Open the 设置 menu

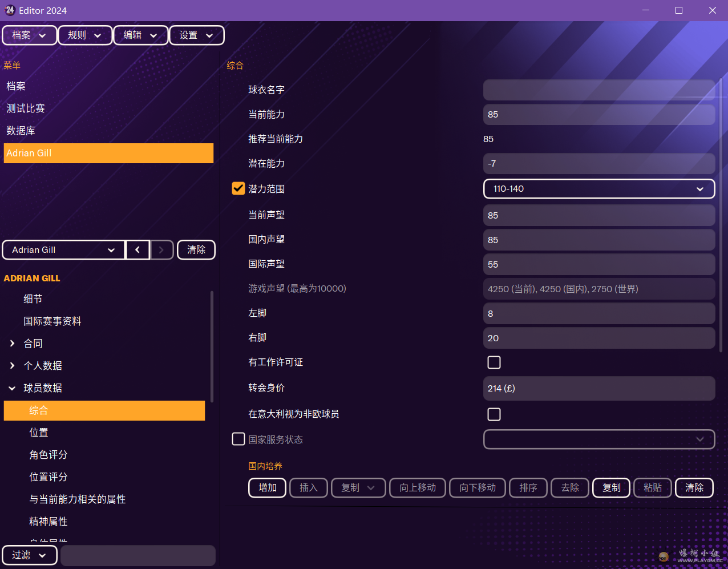click(x=196, y=35)
